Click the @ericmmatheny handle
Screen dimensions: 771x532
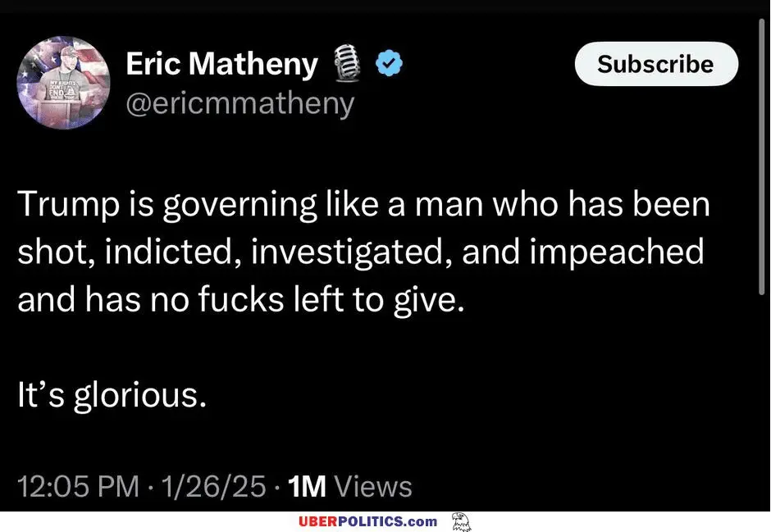240,103
